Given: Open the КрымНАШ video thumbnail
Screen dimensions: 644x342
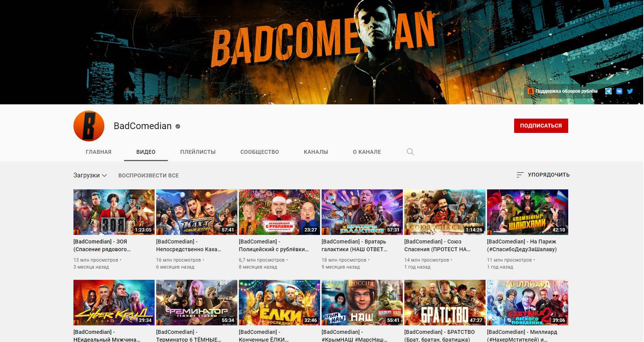Looking at the screenshot, I should click(362, 303).
